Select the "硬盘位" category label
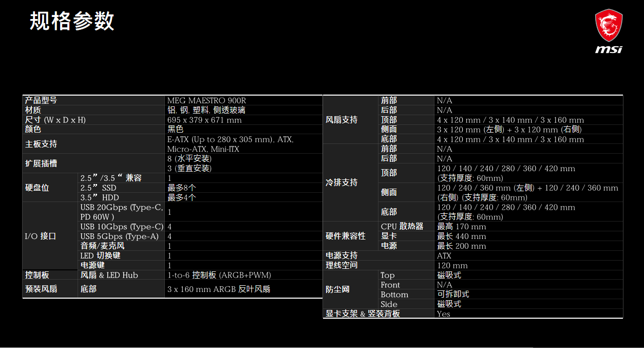Image resolution: width=644 pixels, height=348 pixels. 37,188
